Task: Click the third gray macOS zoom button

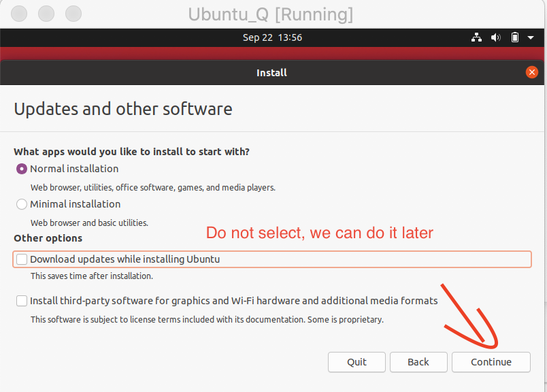Action: pyautogui.click(x=73, y=14)
